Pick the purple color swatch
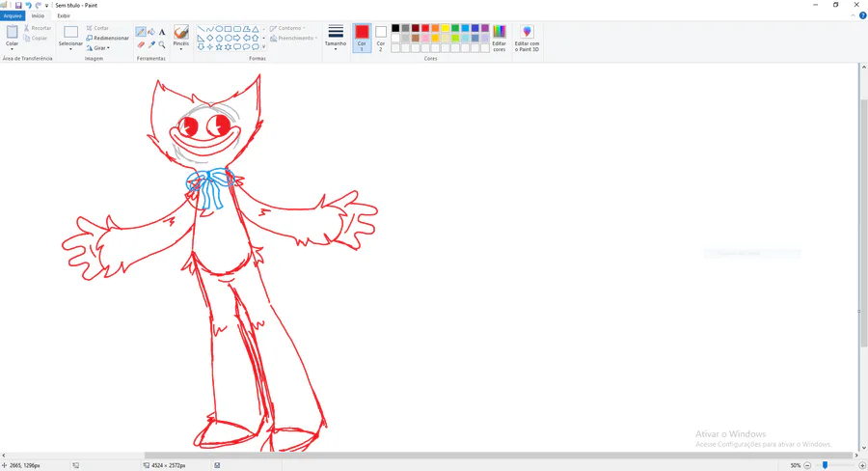 pyautogui.click(x=485, y=28)
